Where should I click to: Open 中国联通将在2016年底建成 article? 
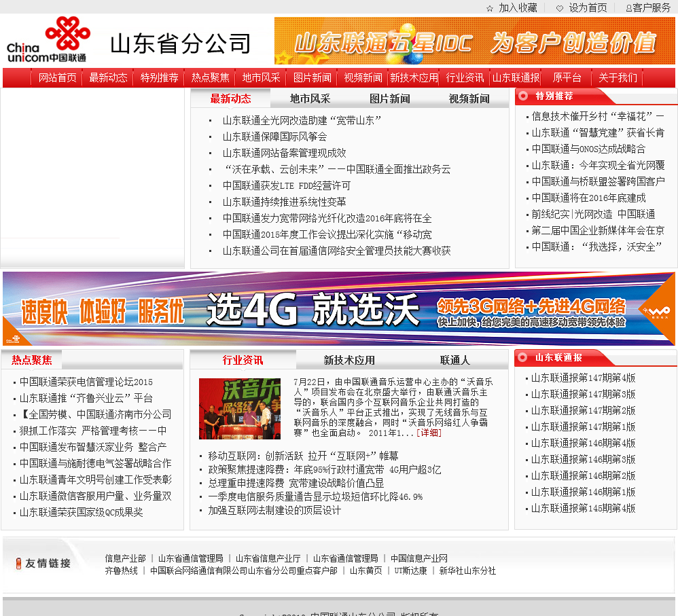588,198
